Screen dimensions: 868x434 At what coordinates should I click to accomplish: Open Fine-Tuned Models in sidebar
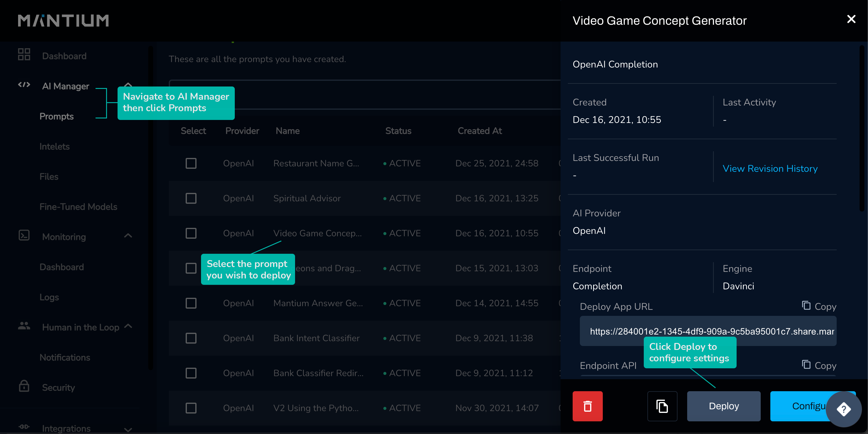coord(78,206)
